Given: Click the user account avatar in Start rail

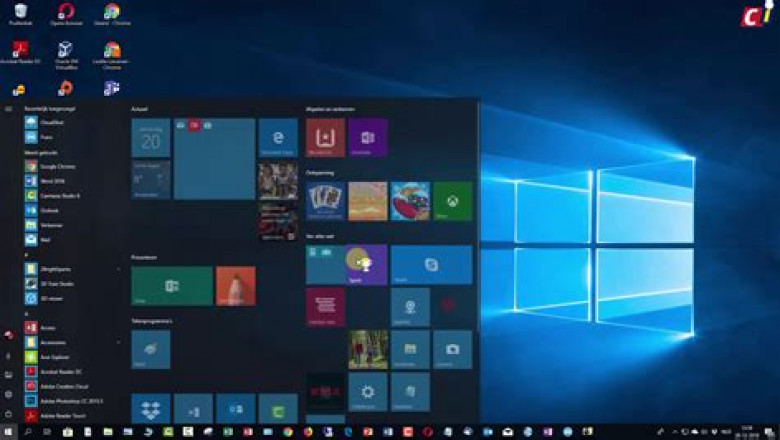Looking at the screenshot, I should point(8,335).
